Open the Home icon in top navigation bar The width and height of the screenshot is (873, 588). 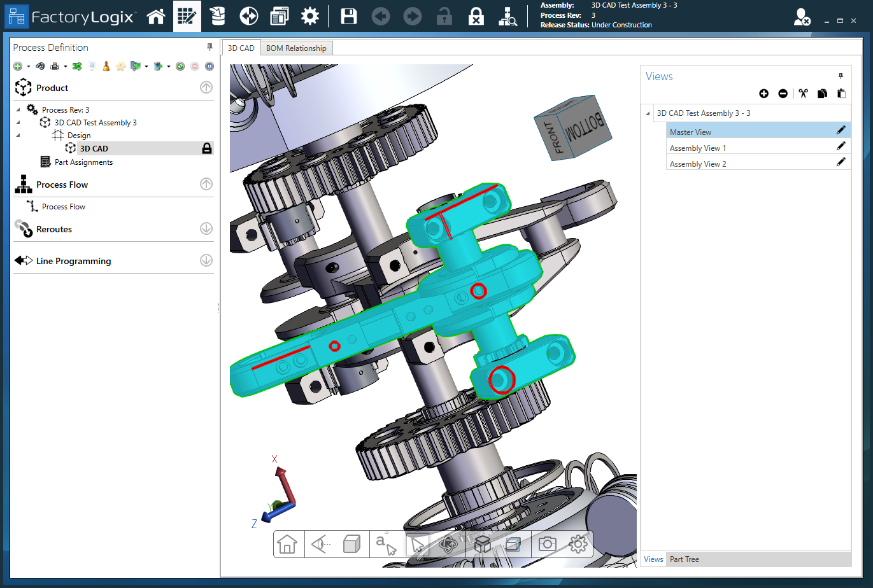[156, 17]
